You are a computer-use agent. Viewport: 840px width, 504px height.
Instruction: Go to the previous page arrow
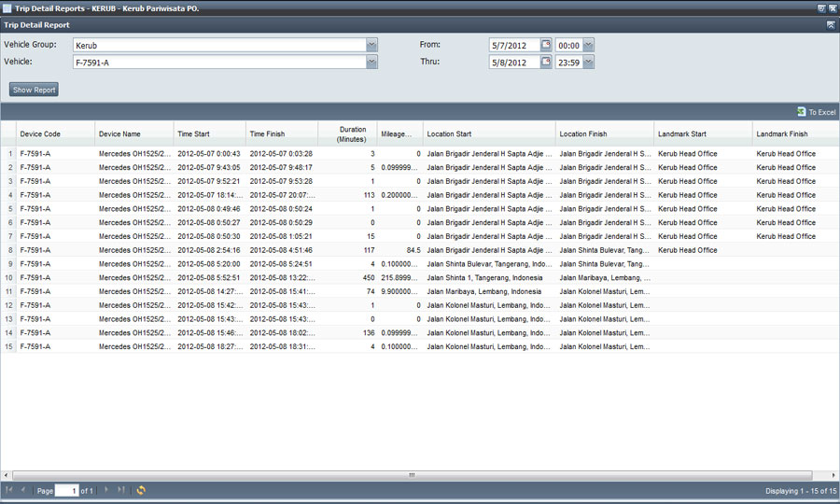click(23, 490)
